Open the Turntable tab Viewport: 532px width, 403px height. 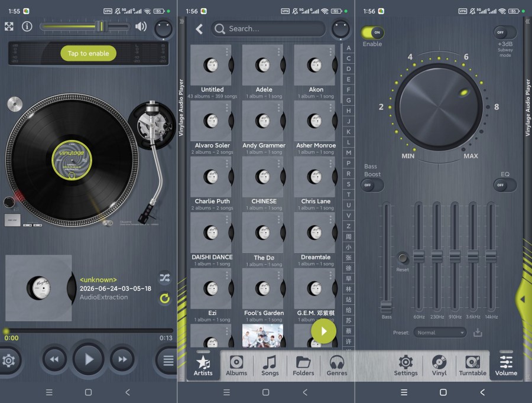click(473, 366)
